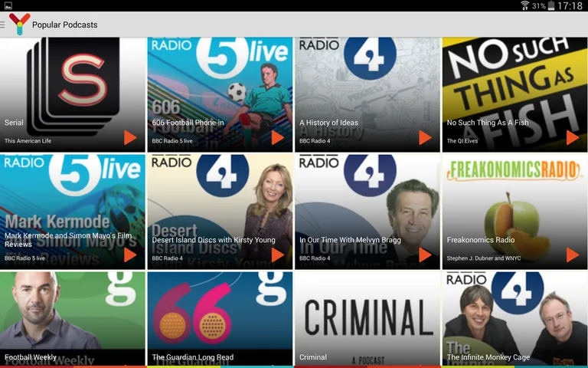
Task: Play In Our Time With Melvyn Bragg
Action: tap(425, 255)
